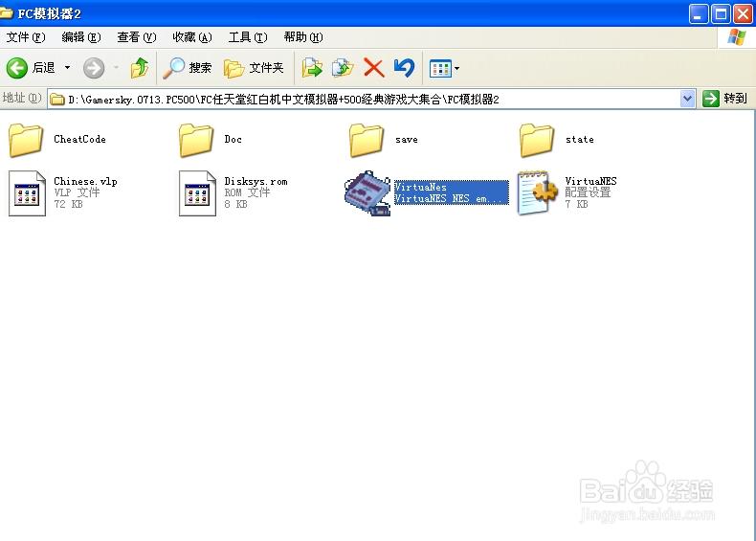Click the 转到 (Go) button
This screenshot has height=541, width=756.
(x=724, y=99)
